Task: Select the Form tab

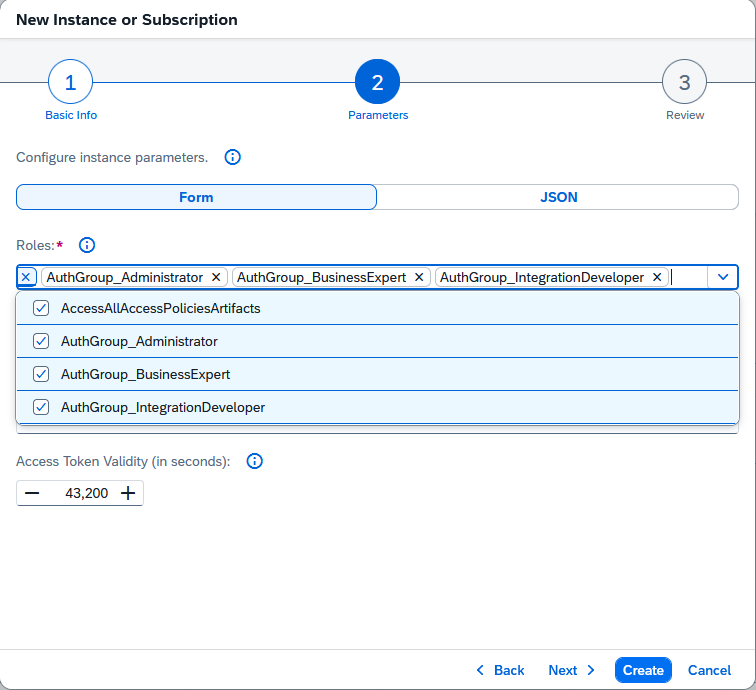Action: (196, 197)
